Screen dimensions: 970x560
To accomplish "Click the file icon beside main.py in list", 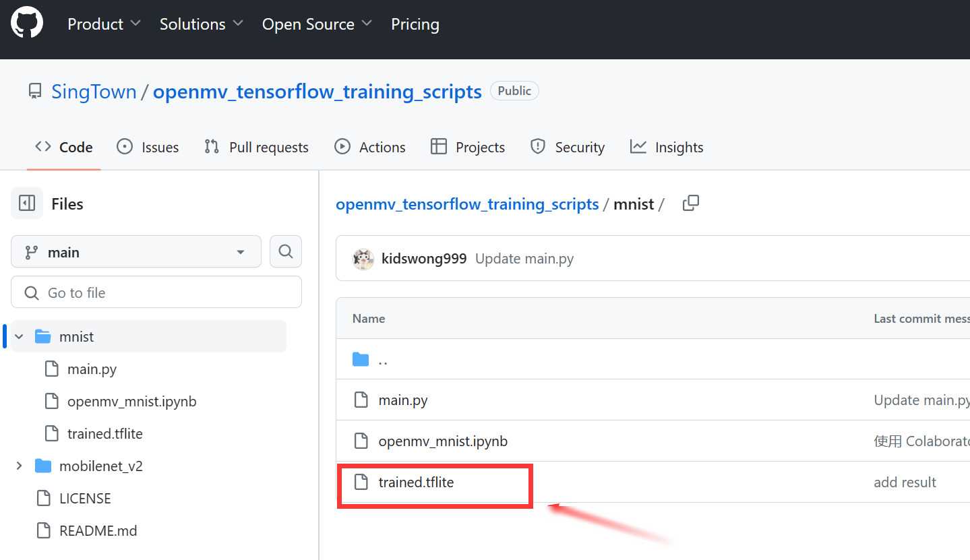I will (361, 400).
